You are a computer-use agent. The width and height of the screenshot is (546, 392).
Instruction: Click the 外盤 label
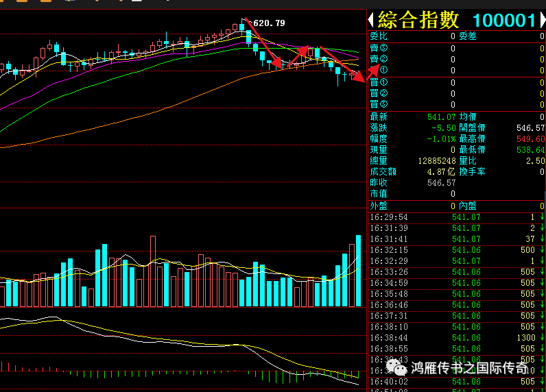click(379, 206)
